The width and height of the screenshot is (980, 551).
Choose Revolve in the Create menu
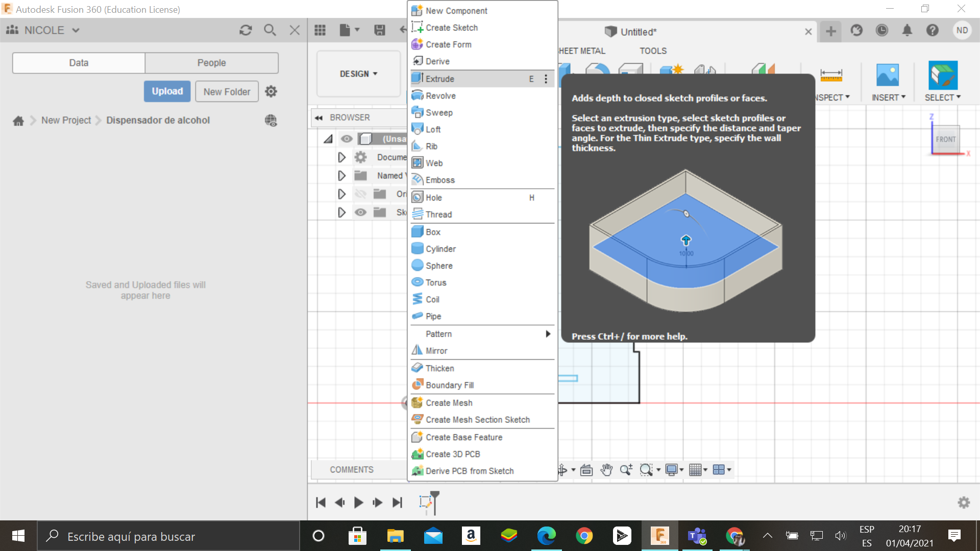482,96
